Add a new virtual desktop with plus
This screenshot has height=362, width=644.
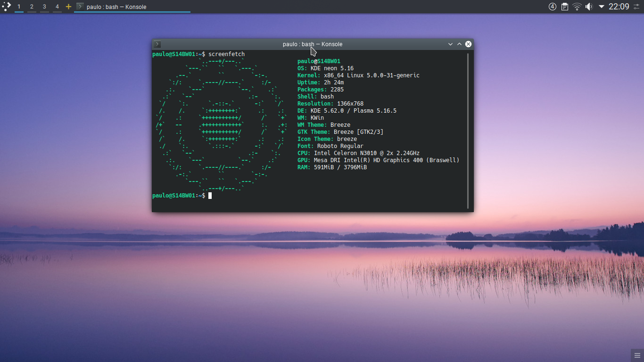68,7
